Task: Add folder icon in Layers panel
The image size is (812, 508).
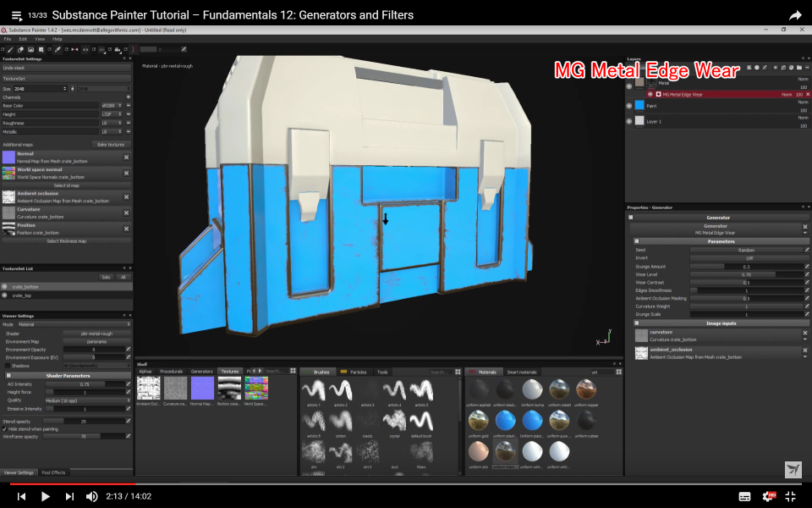Action: 799,68
